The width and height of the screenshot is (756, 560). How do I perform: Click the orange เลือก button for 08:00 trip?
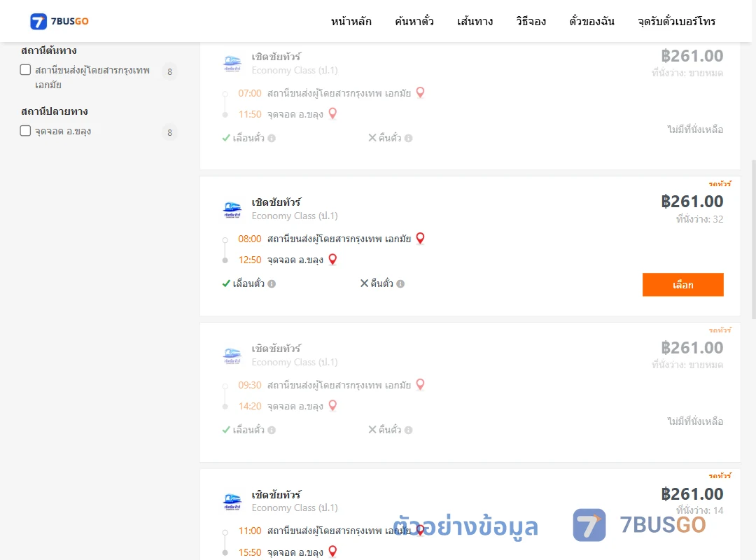682,285
